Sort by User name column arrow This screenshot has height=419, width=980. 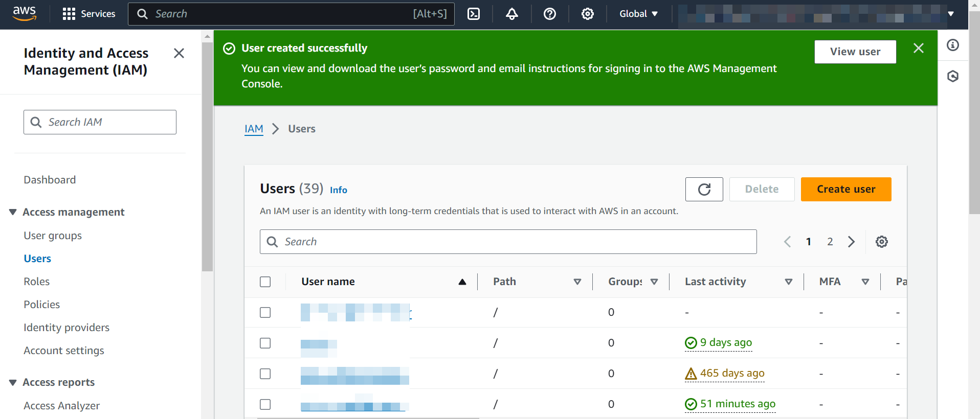click(x=462, y=282)
